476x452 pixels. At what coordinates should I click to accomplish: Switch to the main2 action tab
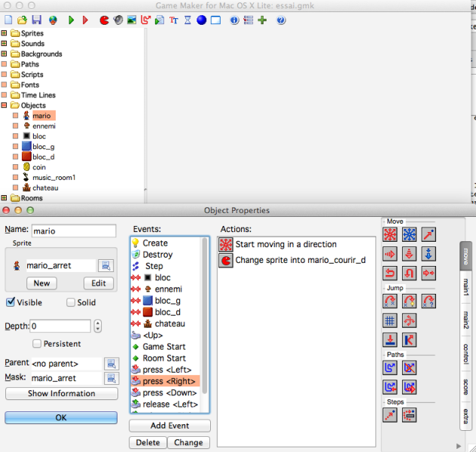pos(465,319)
